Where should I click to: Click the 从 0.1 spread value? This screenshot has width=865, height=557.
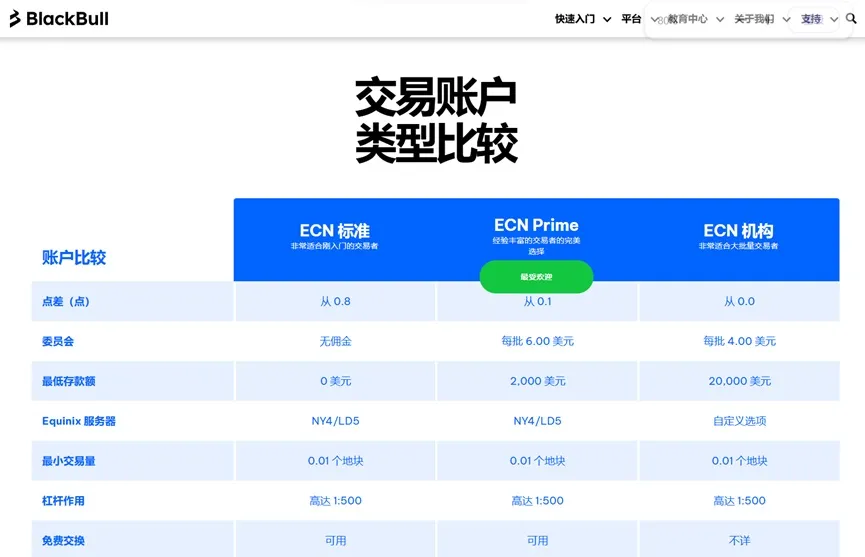pos(537,302)
